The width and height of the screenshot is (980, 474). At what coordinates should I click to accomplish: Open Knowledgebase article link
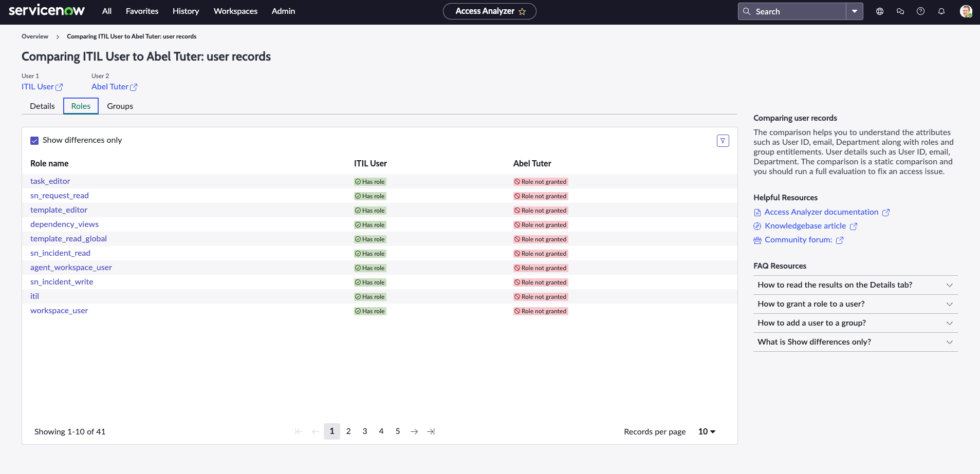(x=805, y=226)
